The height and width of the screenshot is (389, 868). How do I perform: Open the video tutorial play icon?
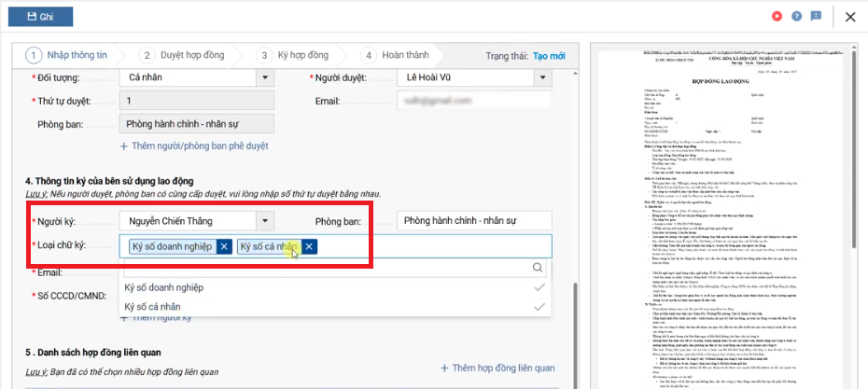[777, 17]
